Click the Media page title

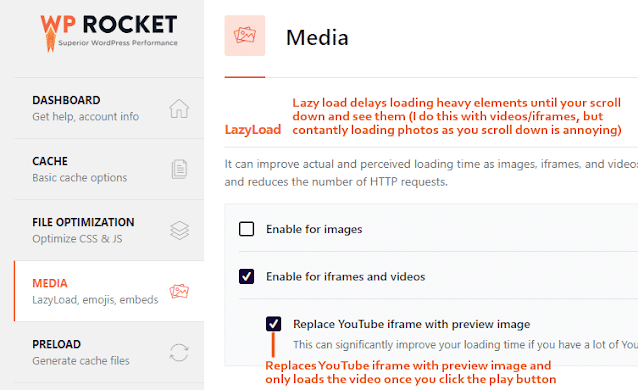pyautogui.click(x=317, y=38)
